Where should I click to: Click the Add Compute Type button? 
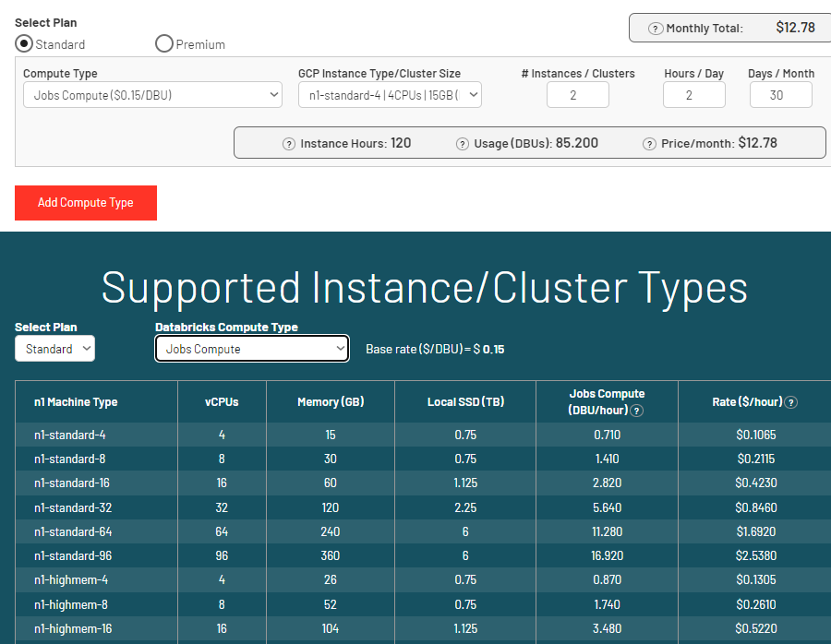tap(86, 203)
